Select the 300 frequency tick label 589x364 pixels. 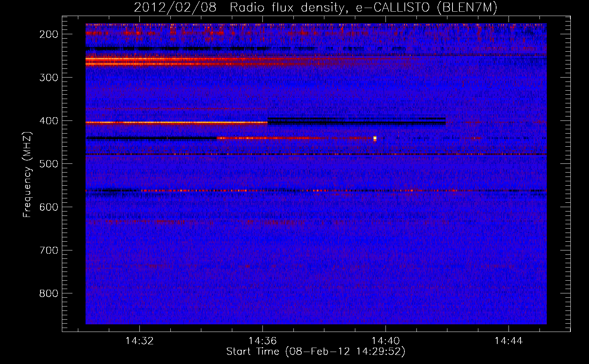pyautogui.click(x=48, y=78)
